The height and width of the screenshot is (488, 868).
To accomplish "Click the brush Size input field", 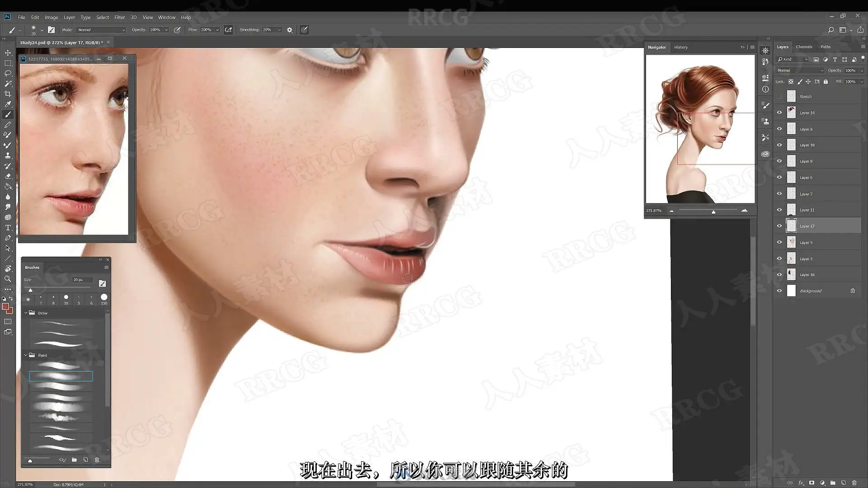I will tap(82, 280).
